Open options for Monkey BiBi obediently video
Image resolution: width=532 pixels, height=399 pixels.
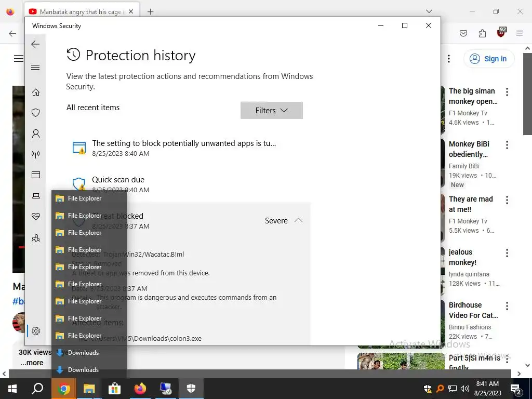507,145
